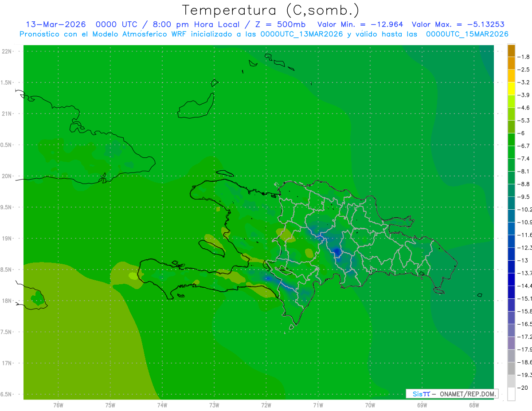
Task: Pick the dark orange swatch atop the legend
Action: pyautogui.click(x=511, y=51)
